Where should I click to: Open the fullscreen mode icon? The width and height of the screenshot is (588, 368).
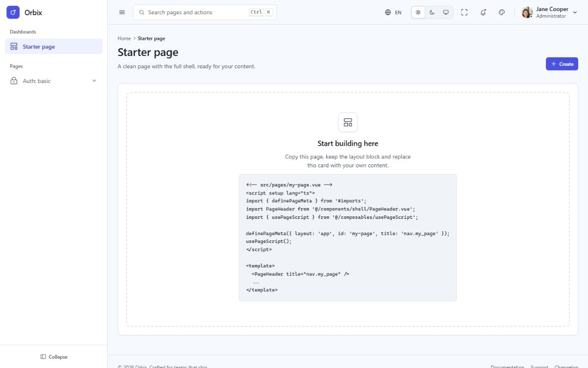(x=465, y=12)
